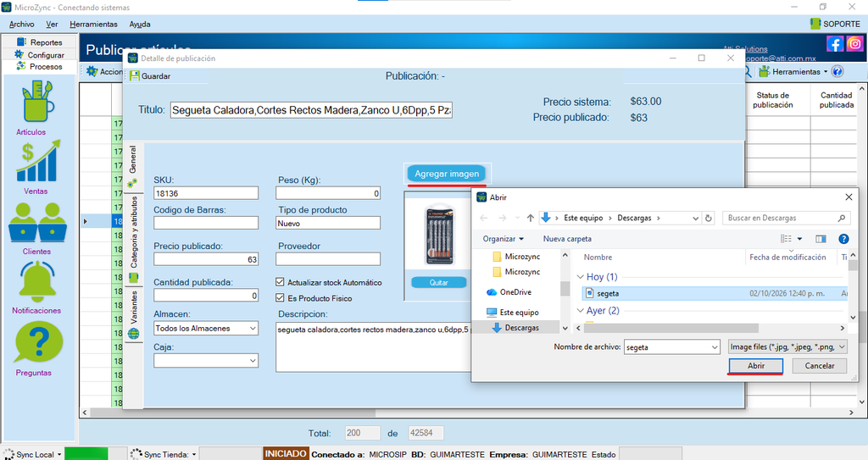Go back in the Abrir dialog
Screen dimensions: 868x460
point(483,218)
